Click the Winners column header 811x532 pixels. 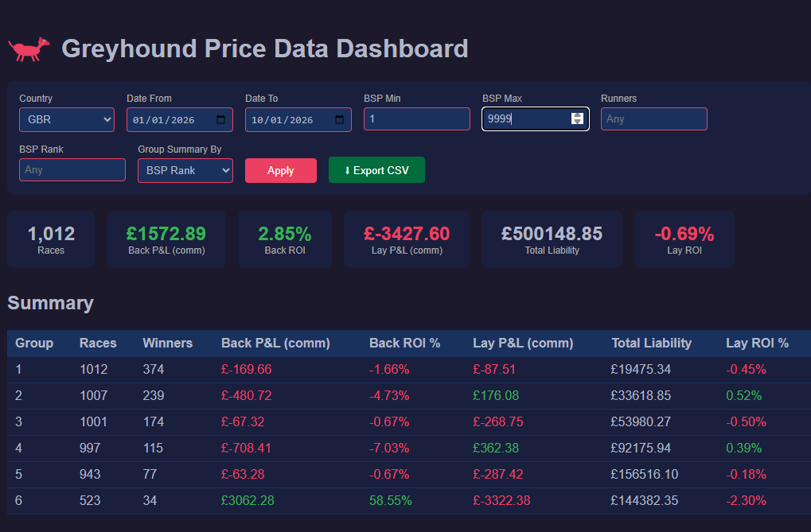coord(167,343)
